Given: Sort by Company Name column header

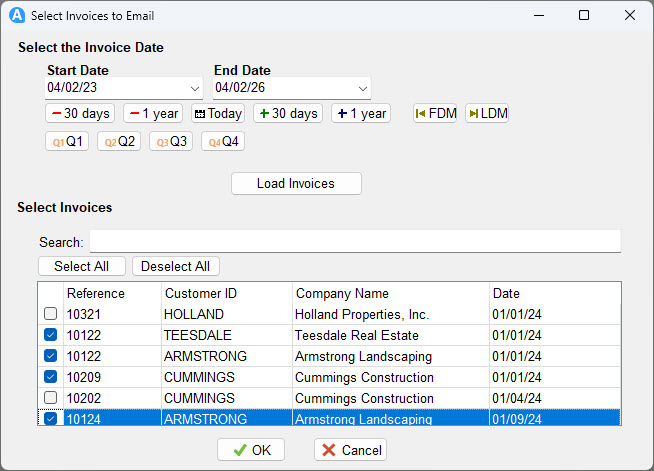Looking at the screenshot, I should pos(390,293).
